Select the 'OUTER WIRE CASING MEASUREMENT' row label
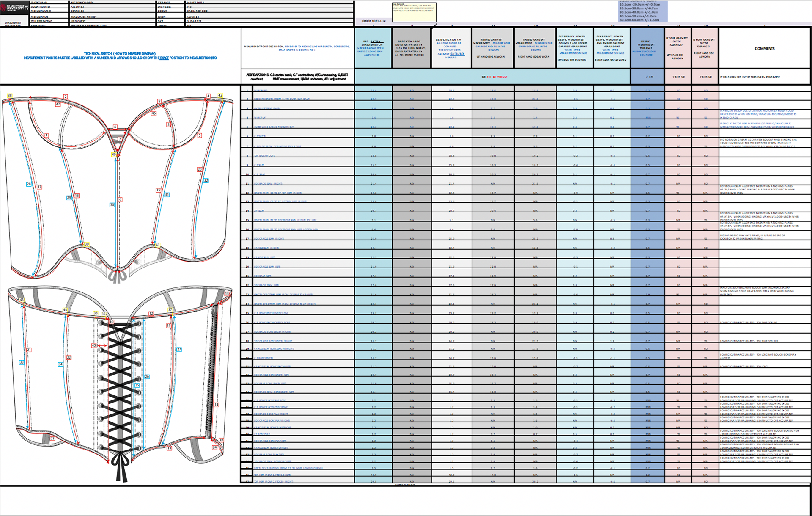This screenshot has width=812, height=516. click(x=274, y=127)
